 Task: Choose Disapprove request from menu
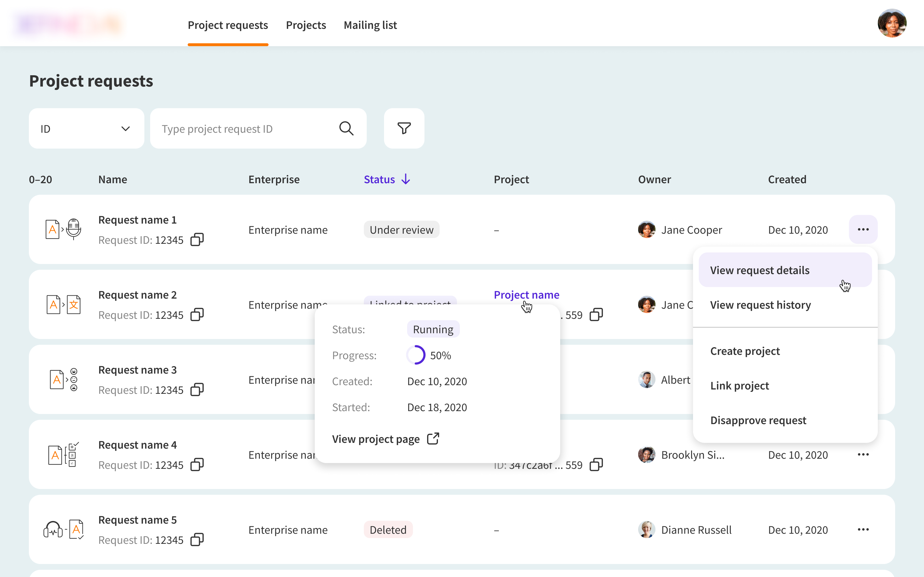click(758, 420)
